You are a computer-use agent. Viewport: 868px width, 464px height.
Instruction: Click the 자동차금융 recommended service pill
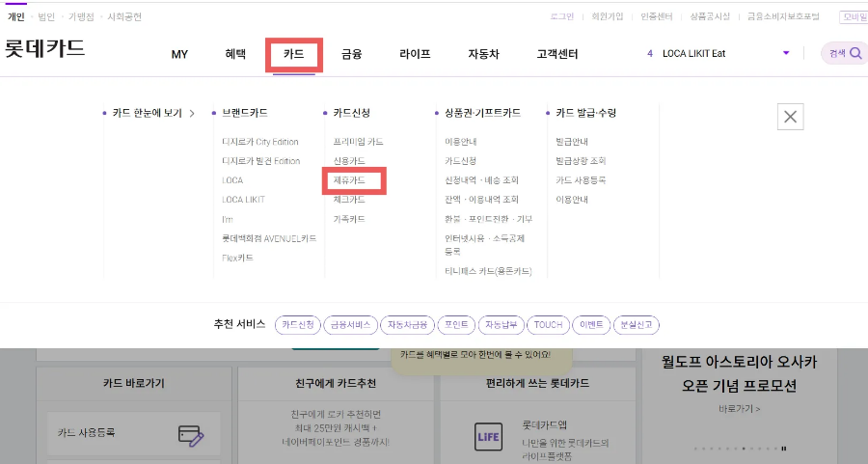407,325
